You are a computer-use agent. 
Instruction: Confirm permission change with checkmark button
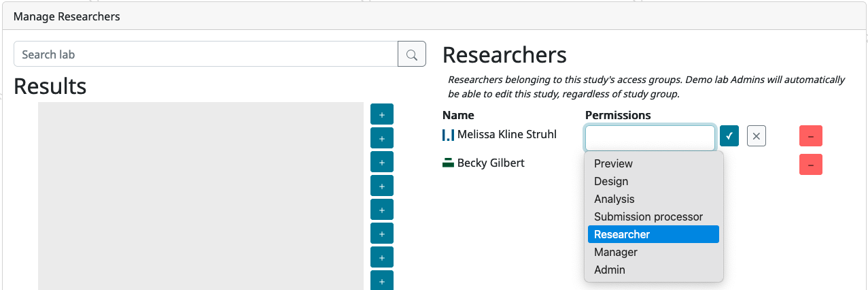[729, 136]
